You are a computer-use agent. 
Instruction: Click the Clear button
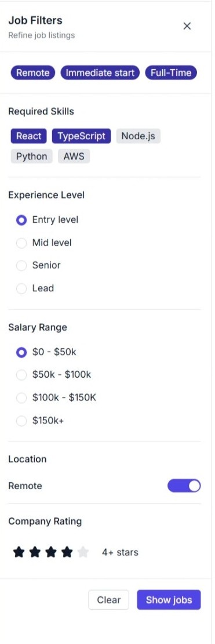point(109,600)
